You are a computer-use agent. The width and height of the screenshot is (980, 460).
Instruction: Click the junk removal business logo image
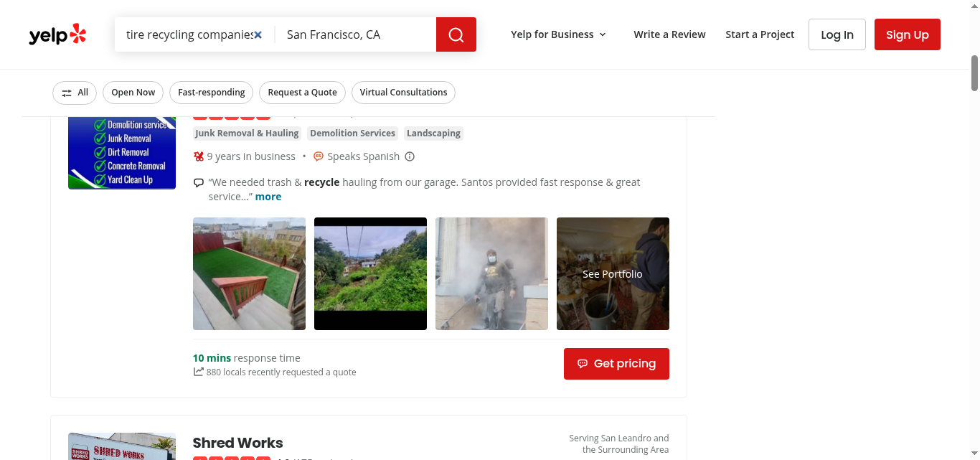click(122, 153)
